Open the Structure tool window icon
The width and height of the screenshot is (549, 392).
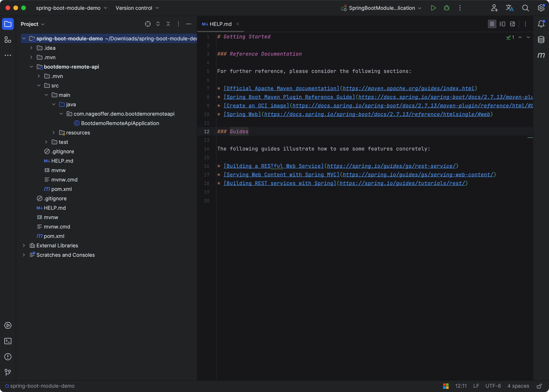pos(8,40)
